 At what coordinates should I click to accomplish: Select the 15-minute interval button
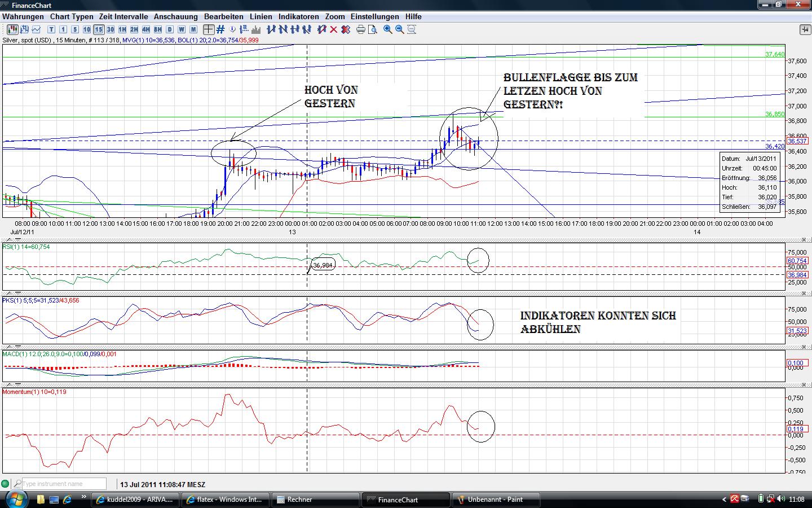[99, 29]
